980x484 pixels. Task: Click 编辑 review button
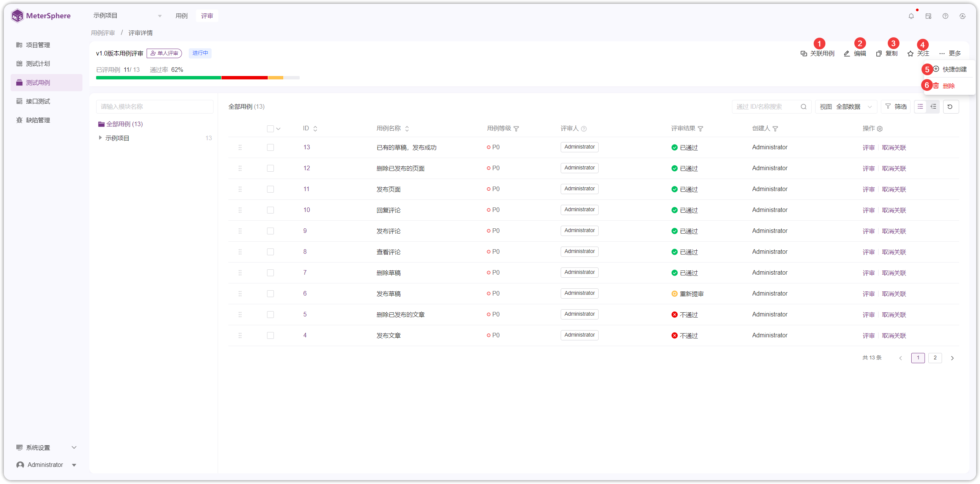click(x=855, y=54)
